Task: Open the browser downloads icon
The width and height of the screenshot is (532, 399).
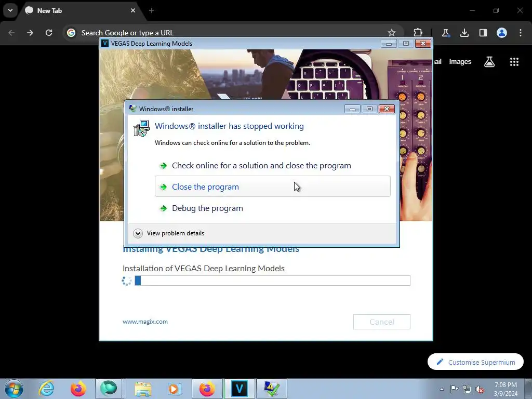Action: point(464,33)
